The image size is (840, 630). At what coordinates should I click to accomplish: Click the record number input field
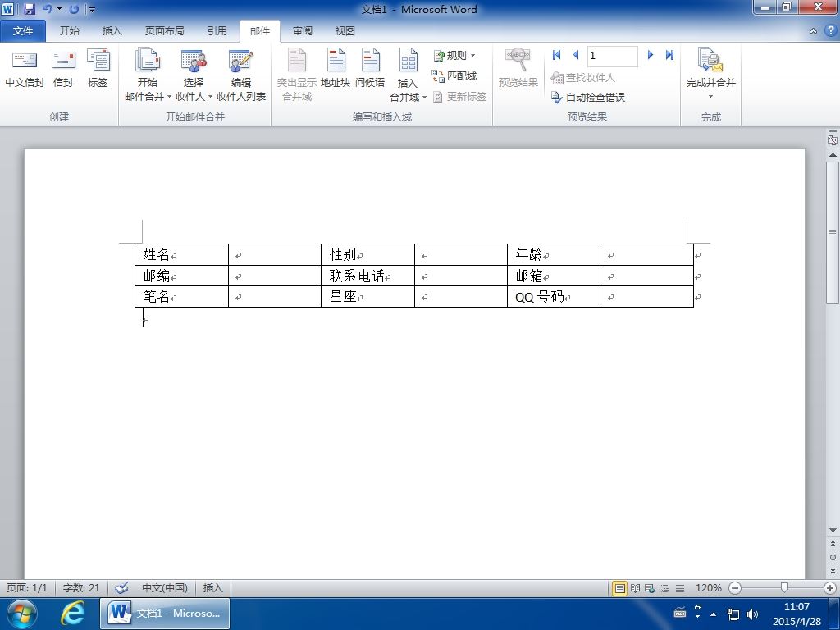click(x=612, y=56)
